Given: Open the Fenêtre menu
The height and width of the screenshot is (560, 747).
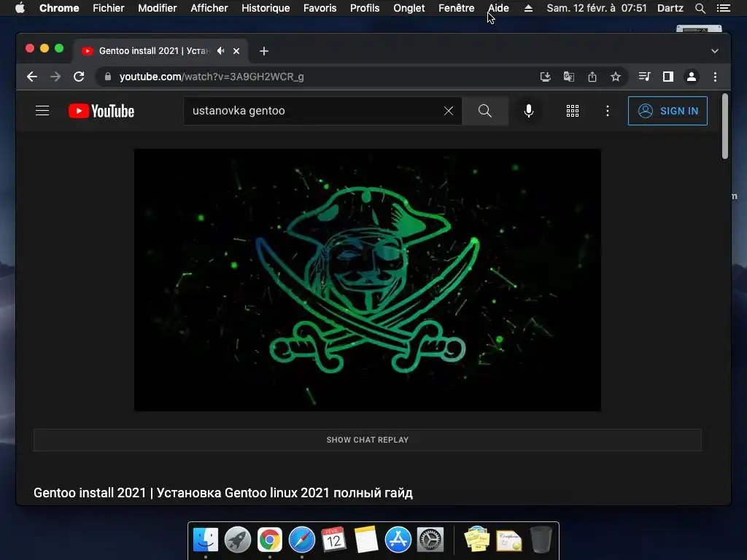Looking at the screenshot, I should click(457, 8).
